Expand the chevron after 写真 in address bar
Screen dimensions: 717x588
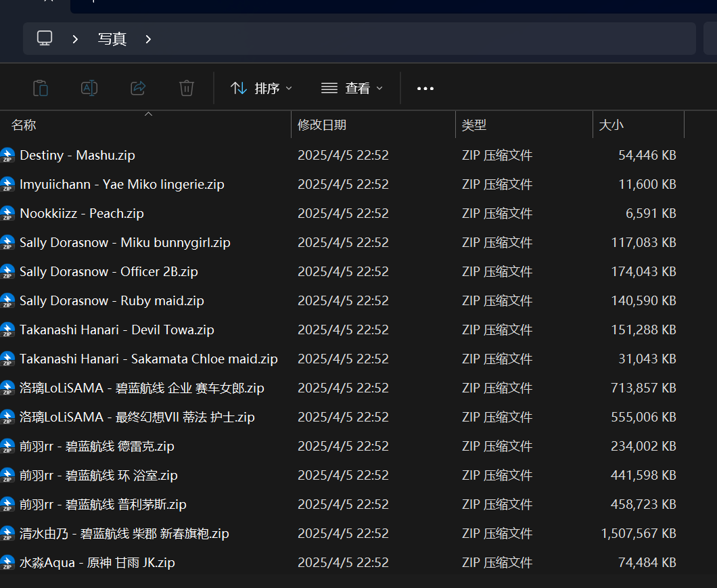point(148,39)
